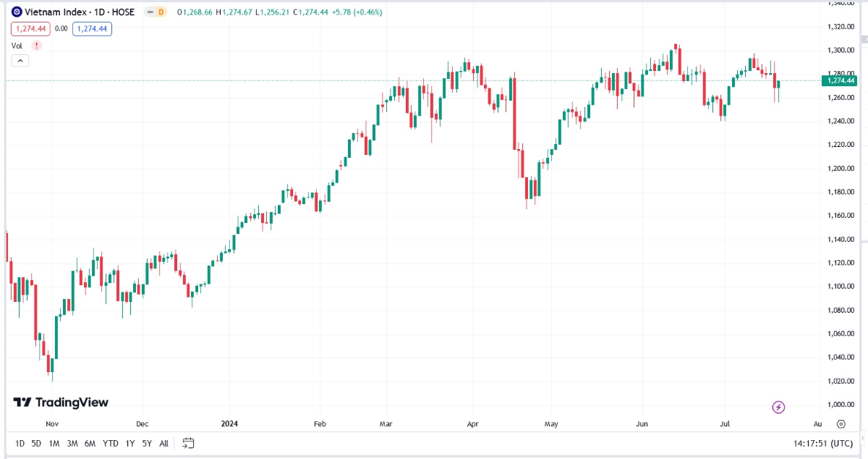Open chart settings hexagon gear icon
This screenshot has width=868, height=459.
[841, 424]
